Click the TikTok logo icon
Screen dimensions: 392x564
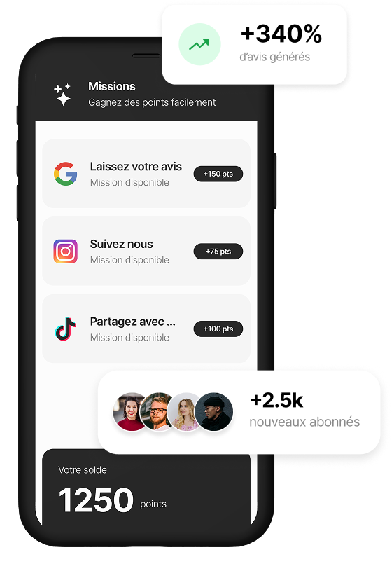point(65,329)
